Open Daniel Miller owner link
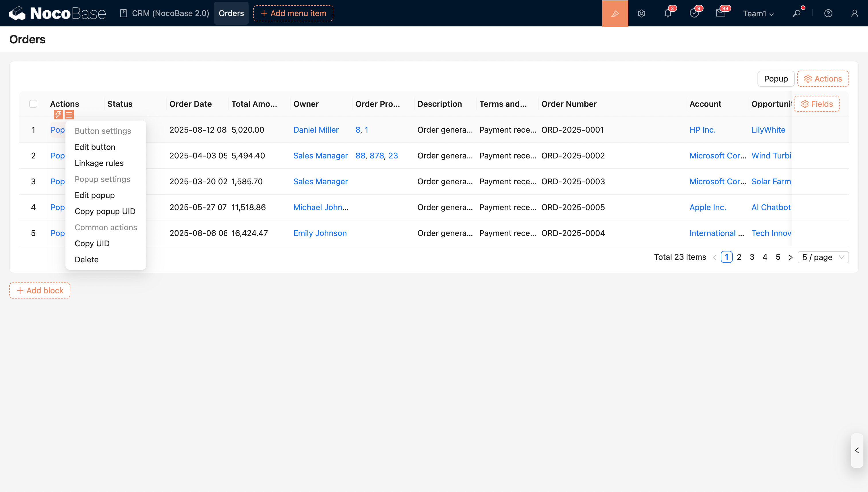Viewport: 868px width, 492px height. (315, 130)
